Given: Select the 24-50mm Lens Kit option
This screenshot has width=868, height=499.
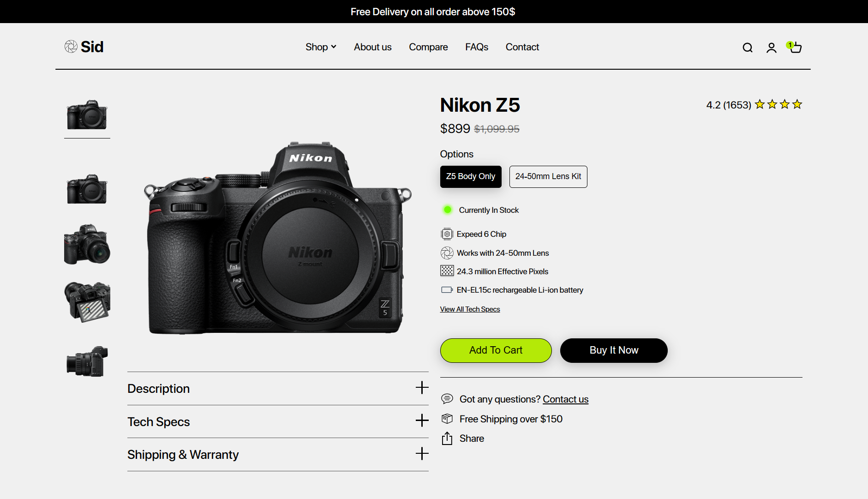Looking at the screenshot, I should [548, 177].
